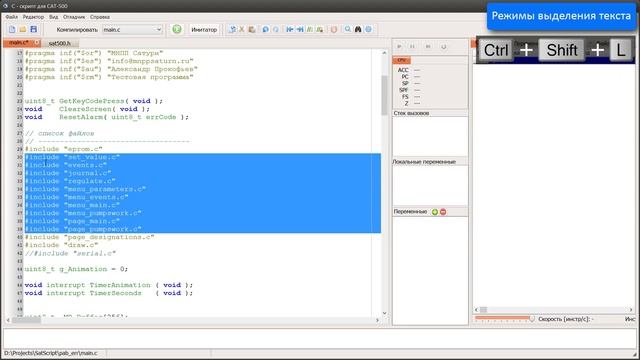The height and width of the screenshot is (360, 640).
Task: Save the file with the floppy icon
Action: (x=33, y=29)
